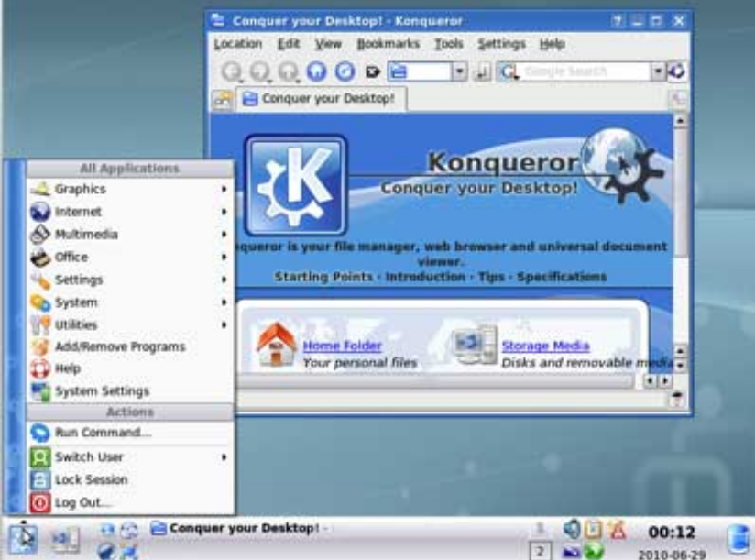Click the System Settings icon in the K menu
The height and width of the screenshot is (560, 755).
point(40,391)
